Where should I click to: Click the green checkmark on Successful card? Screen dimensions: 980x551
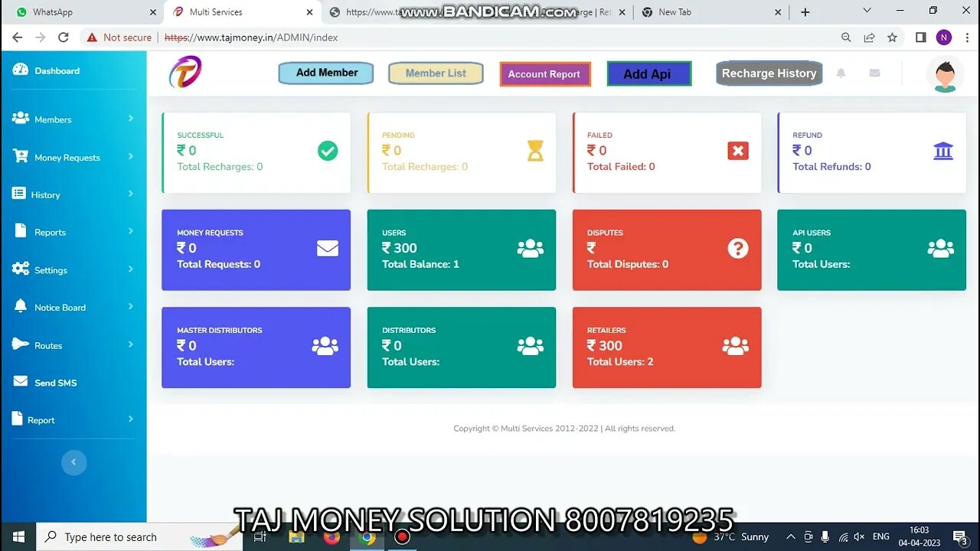tap(328, 151)
